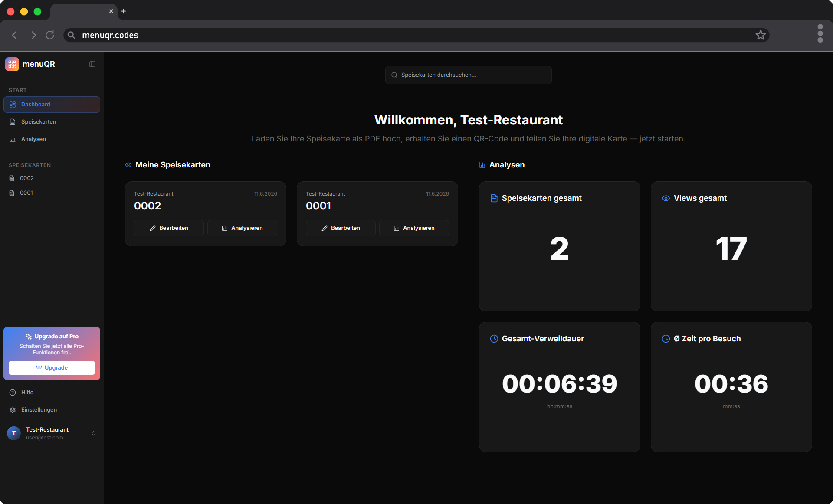Click the menuQR logo icon
Screen dimensions: 833x504
[x=12, y=64]
